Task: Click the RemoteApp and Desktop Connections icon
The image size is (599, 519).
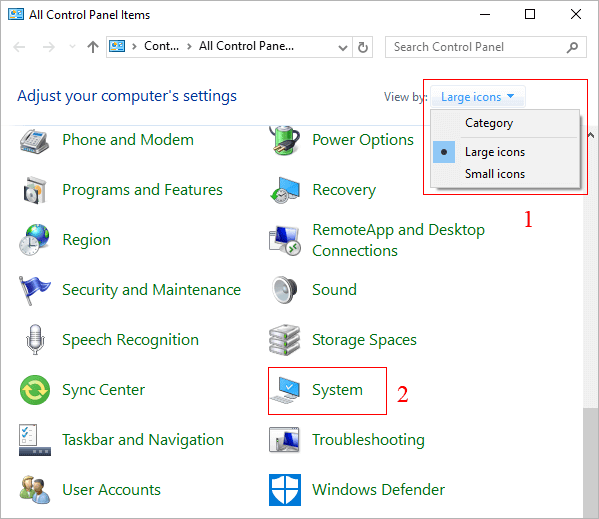Action: (x=285, y=241)
